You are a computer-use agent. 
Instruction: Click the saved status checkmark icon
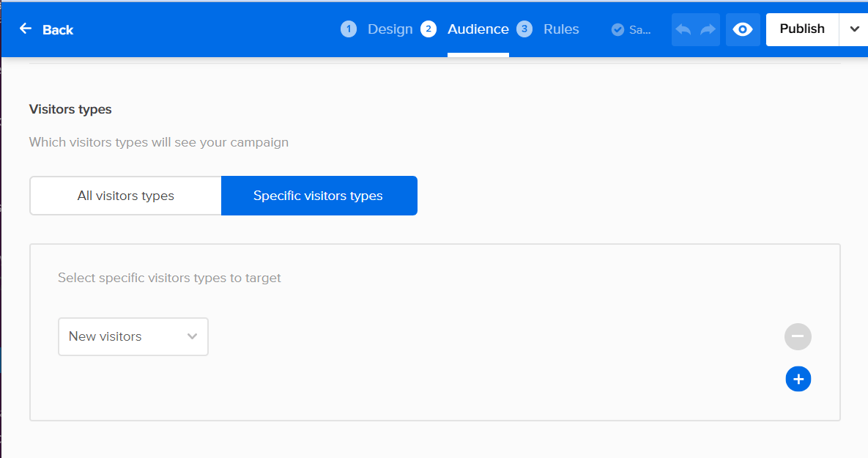click(x=617, y=29)
